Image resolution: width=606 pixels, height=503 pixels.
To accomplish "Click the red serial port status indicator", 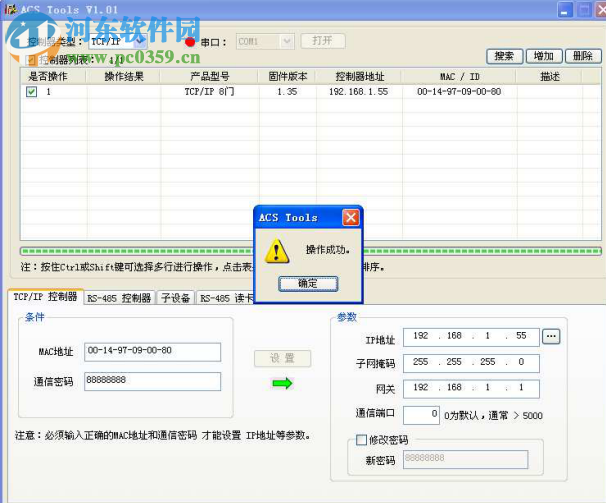I will click(x=190, y=42).
